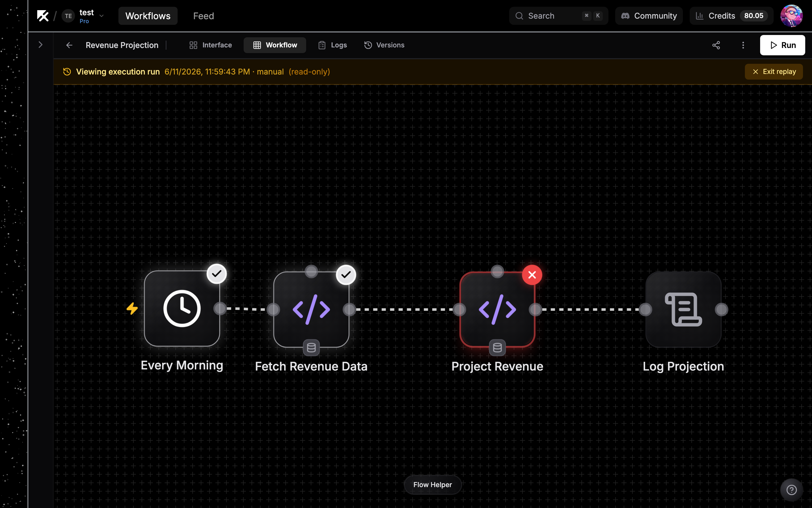Click Fetch Revenue Data top connector

tap(311, 271)
